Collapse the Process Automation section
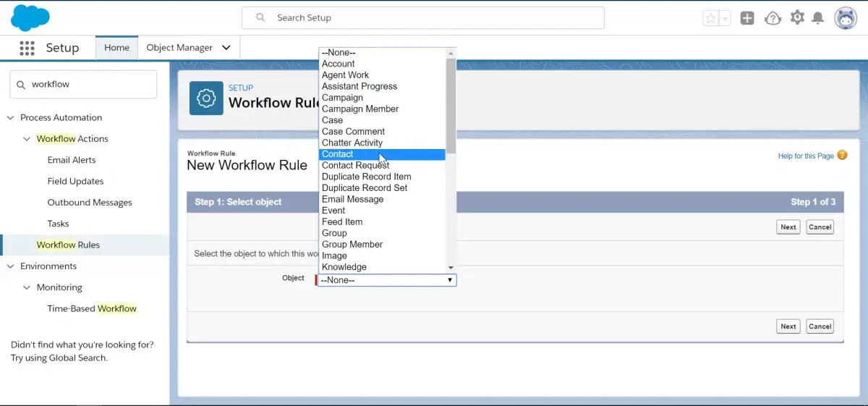Viewport: 868px width, 406px height. point(11,117)
